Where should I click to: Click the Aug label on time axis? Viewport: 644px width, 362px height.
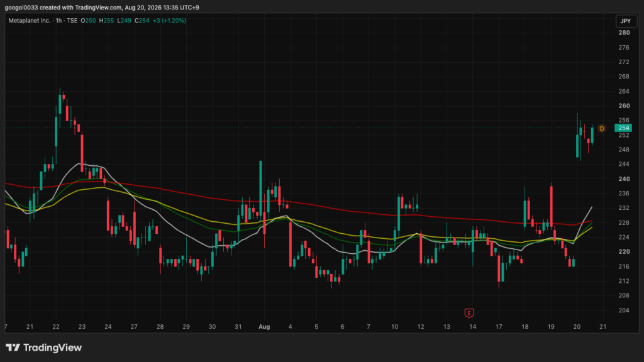pos(264,327)
